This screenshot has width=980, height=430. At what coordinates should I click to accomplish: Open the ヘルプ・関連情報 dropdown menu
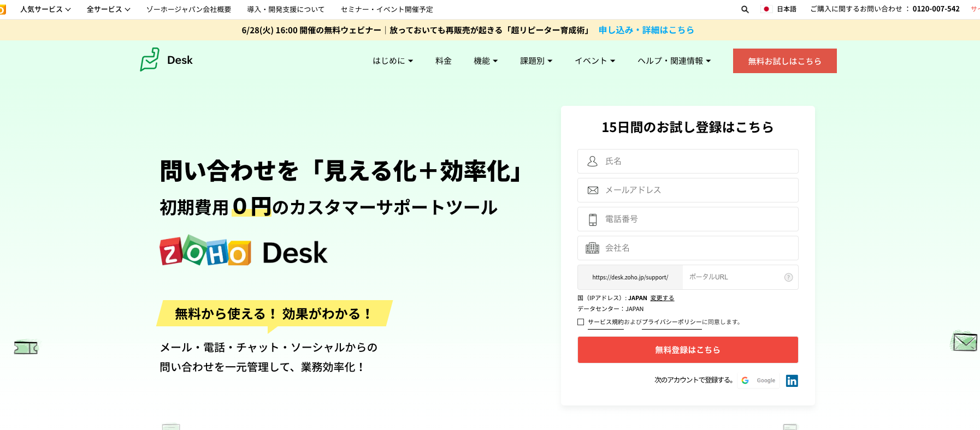[674, 61]
